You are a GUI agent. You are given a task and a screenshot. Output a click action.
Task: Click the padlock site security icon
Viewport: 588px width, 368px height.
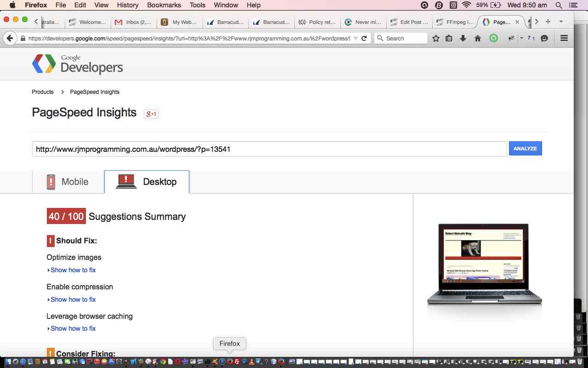pyautogui.click(x=23, y=39)
